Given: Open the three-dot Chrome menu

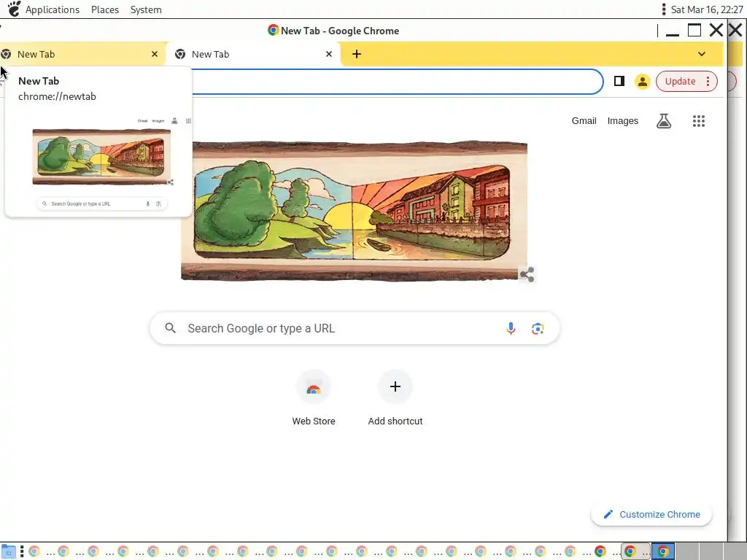Looking at the screenshot, I should 708,82.
